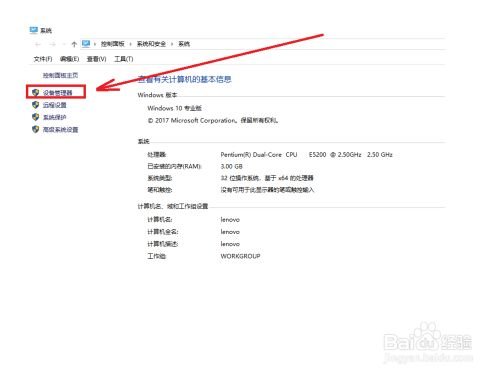
Task: Click the Windows 版本 section header
Action: pyautogui.click(x=157, y=95)
